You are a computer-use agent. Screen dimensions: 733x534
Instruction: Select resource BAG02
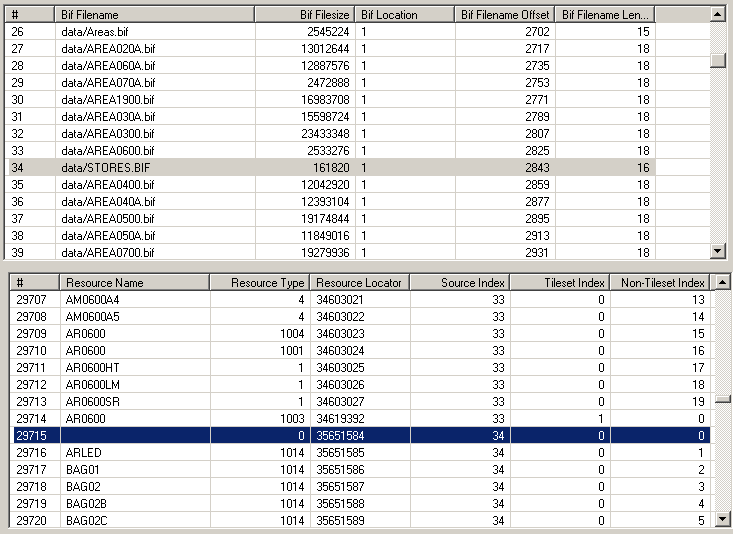[x=360, y=487]
